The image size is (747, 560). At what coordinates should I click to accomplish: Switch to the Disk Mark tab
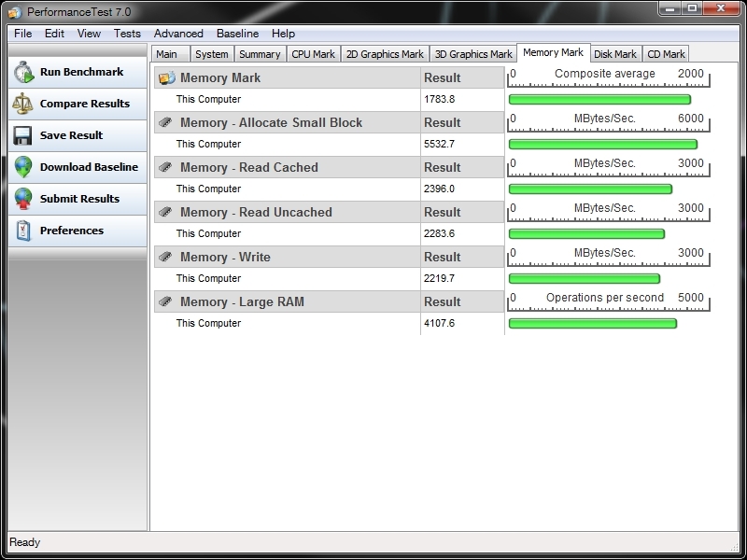tap(615, 54)
